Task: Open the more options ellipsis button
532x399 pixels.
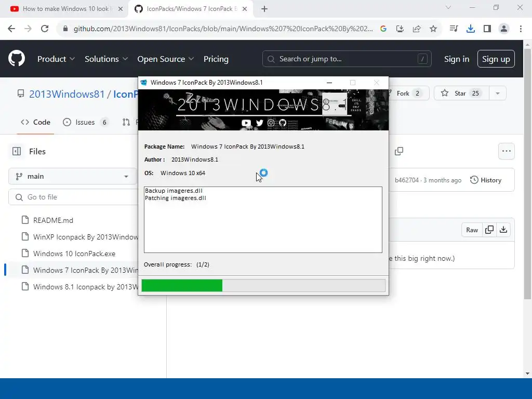Action: 506,151
